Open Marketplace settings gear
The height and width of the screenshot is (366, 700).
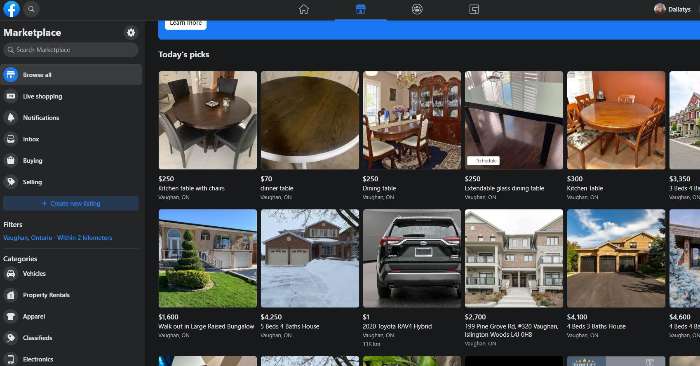click(x=131, y=33)
